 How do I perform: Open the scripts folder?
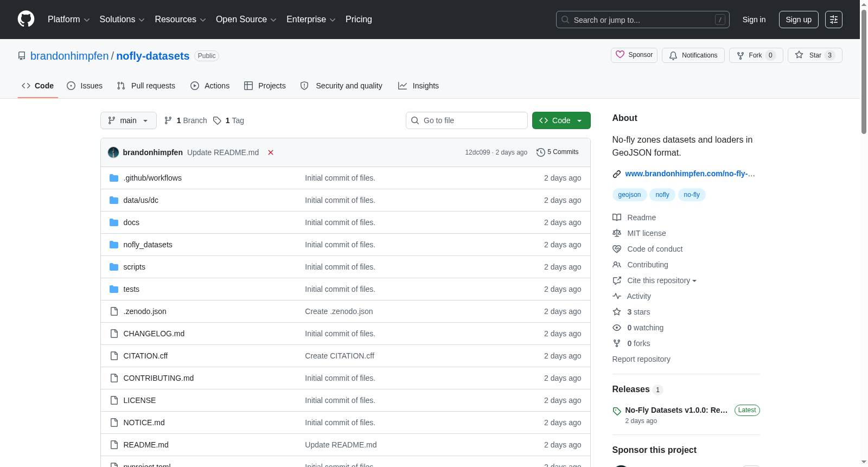click(x=134, y=267)
